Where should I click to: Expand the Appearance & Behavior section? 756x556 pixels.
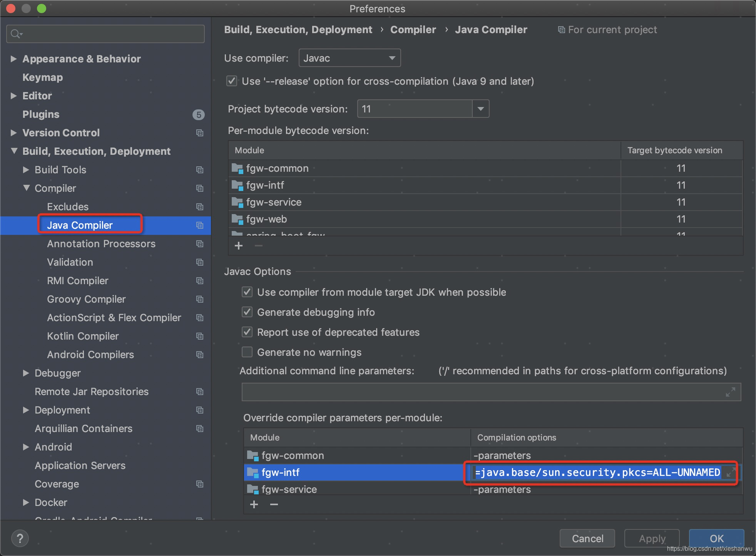[13, 59]
